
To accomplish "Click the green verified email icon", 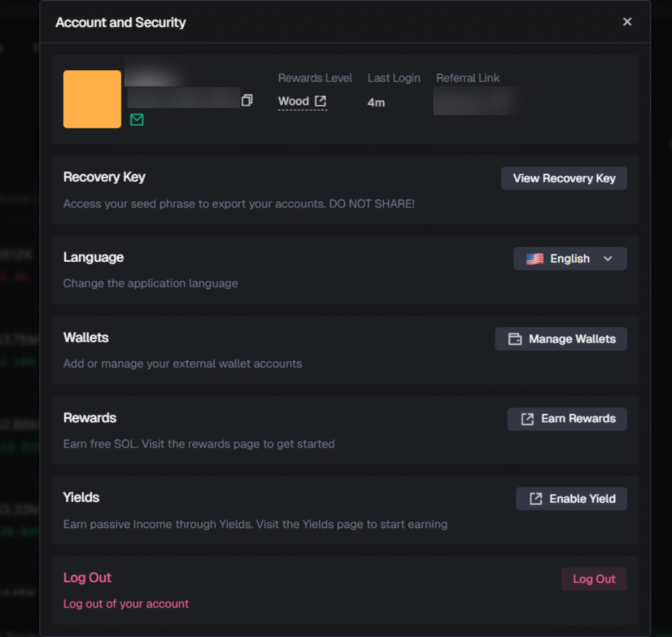I will pos(136,120).
